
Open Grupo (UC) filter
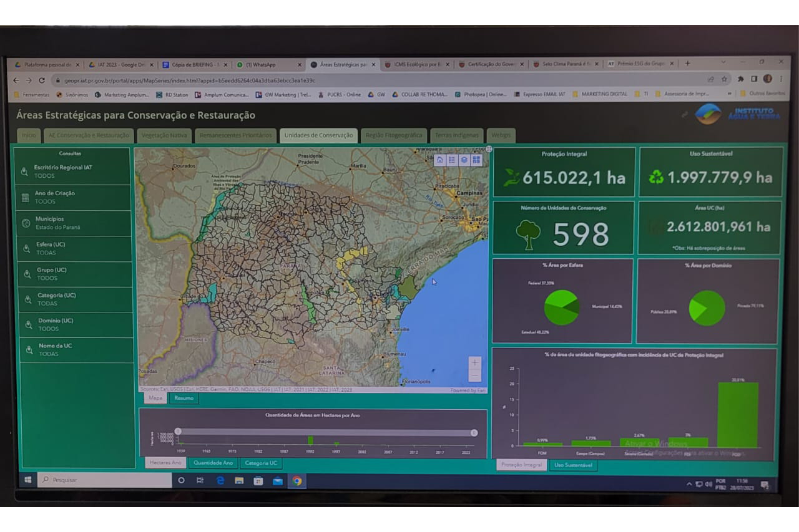click(x=76, y=274)
